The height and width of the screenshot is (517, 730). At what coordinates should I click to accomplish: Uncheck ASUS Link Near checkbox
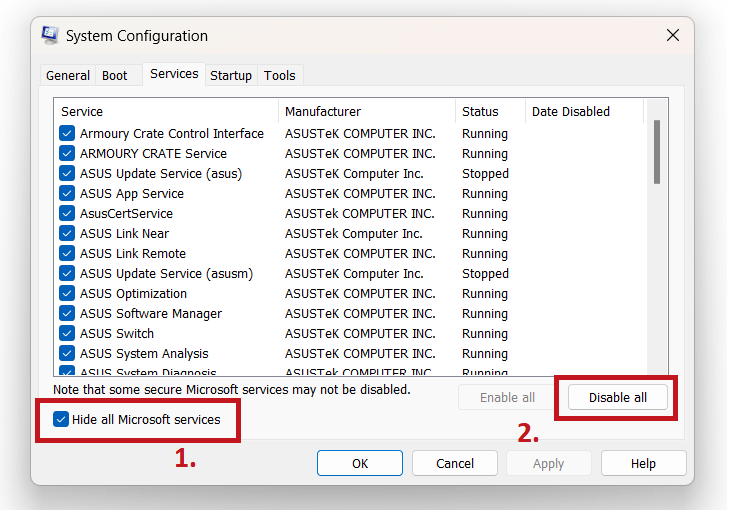click(x=67, y=234)
